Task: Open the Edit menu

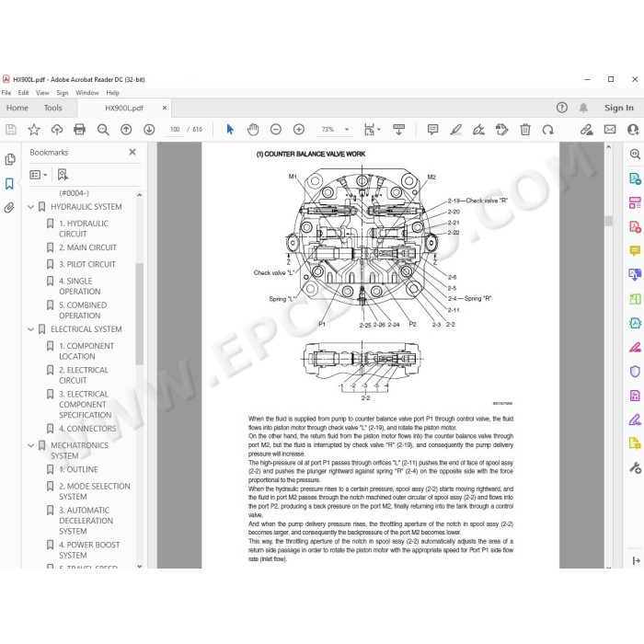Action: (23, 93)
